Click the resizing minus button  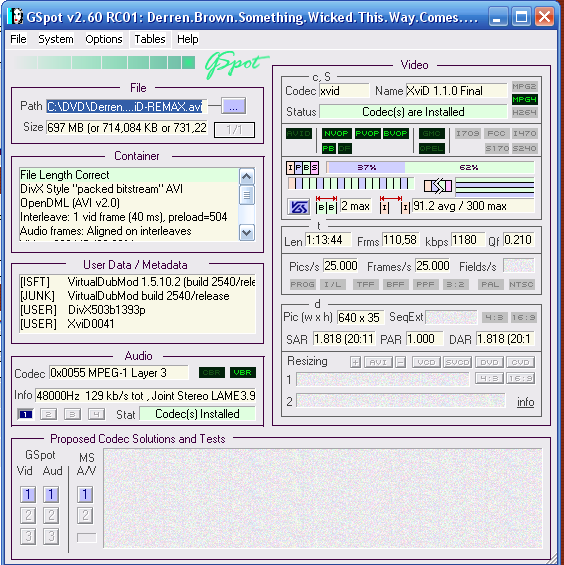[x=400, y=362]
